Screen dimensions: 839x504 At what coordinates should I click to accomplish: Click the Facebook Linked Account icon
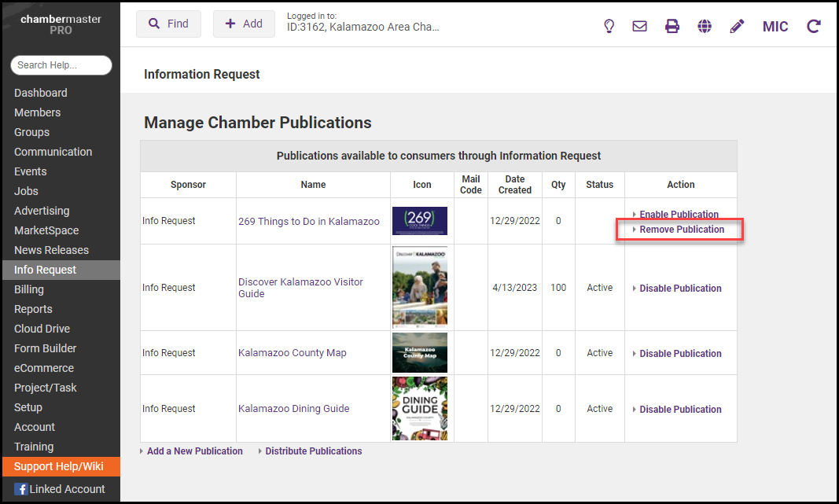pos(21,489)
